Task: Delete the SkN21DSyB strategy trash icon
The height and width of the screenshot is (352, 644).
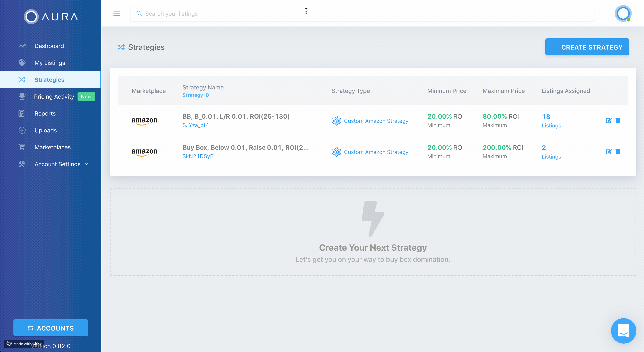Action: point(618,151)
